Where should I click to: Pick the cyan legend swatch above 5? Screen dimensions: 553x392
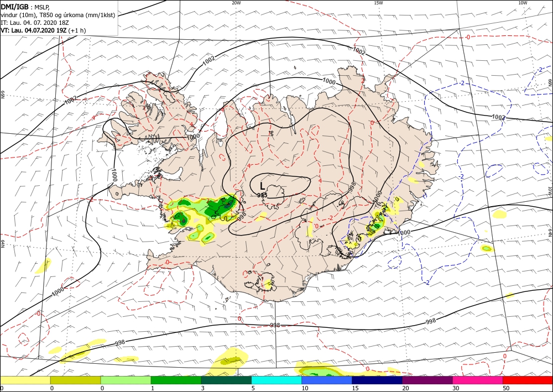276,380
